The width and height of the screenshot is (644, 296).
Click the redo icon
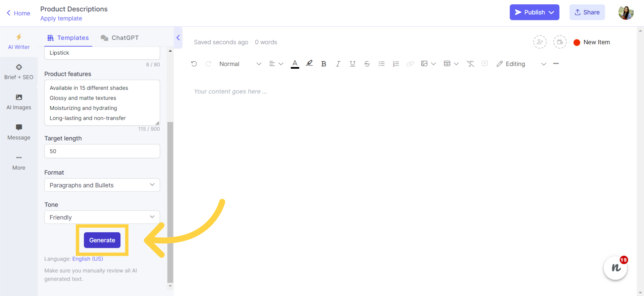click(x=208, y=64)
